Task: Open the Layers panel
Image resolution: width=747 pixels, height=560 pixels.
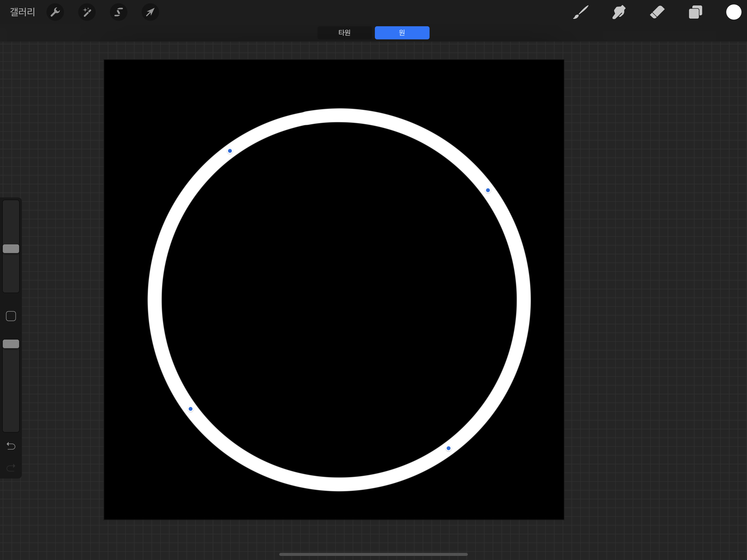Action: click(695, 12)
